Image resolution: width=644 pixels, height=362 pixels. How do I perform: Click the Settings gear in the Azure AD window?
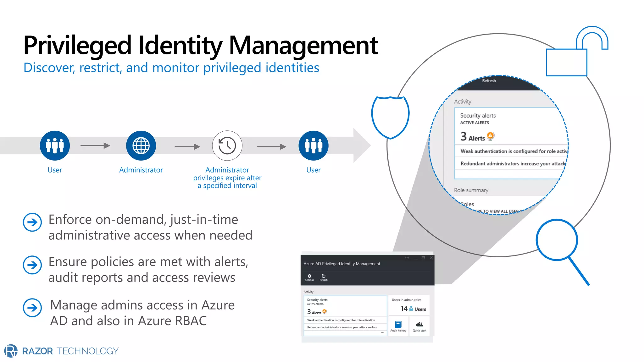(x=309, y=276)
